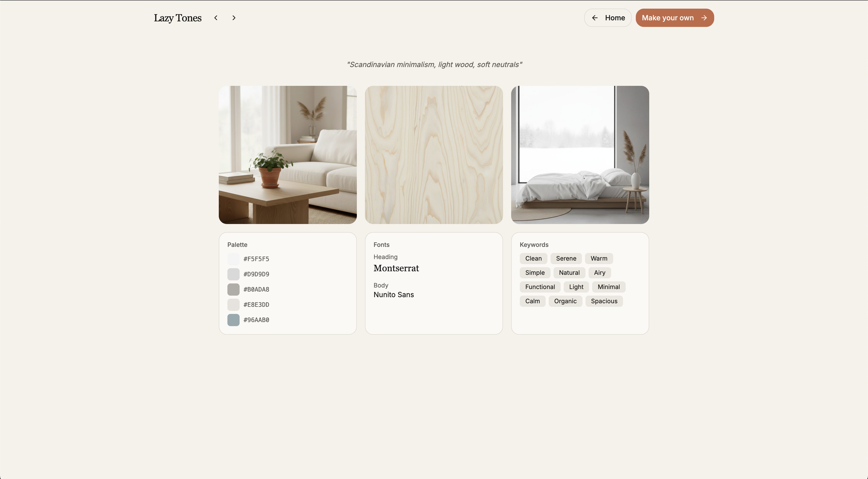Click the previous moodboard chevron arrow
The height and width of the screenshot is (479, 868).
[x=216, y=18]
